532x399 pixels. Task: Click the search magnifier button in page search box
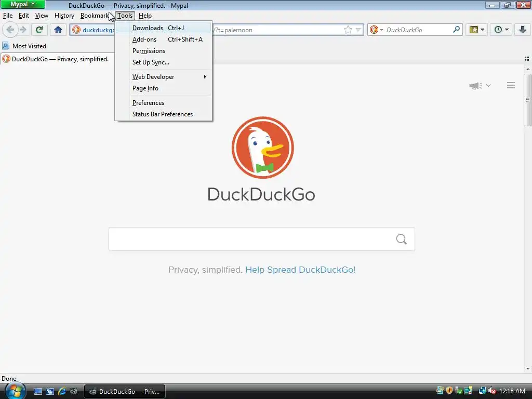pyautogui.click(x=402, y=239)
